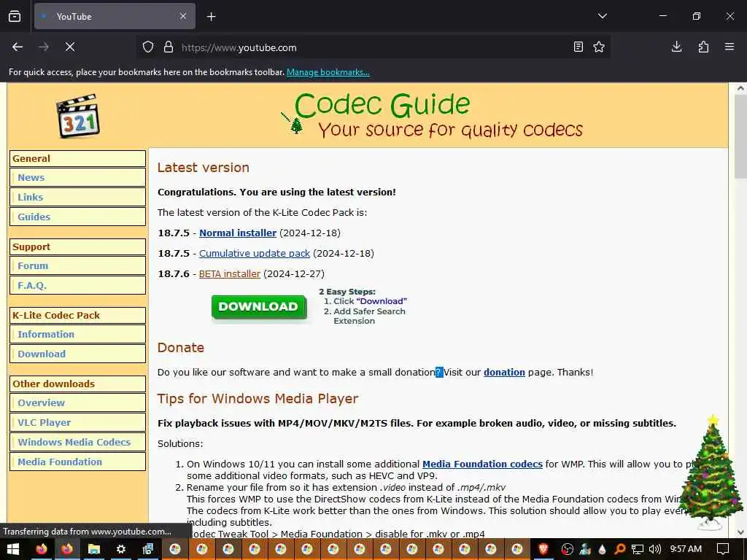
Task: Open tracking protection shield icon
Action: [x=148, y=47]
